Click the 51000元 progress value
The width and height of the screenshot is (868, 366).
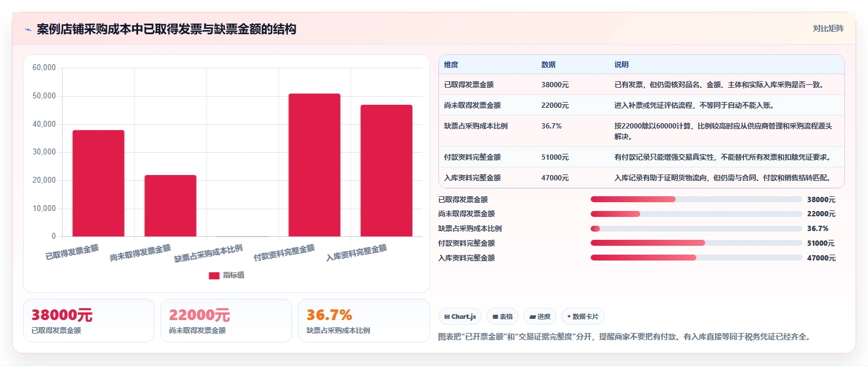point(821,243)
